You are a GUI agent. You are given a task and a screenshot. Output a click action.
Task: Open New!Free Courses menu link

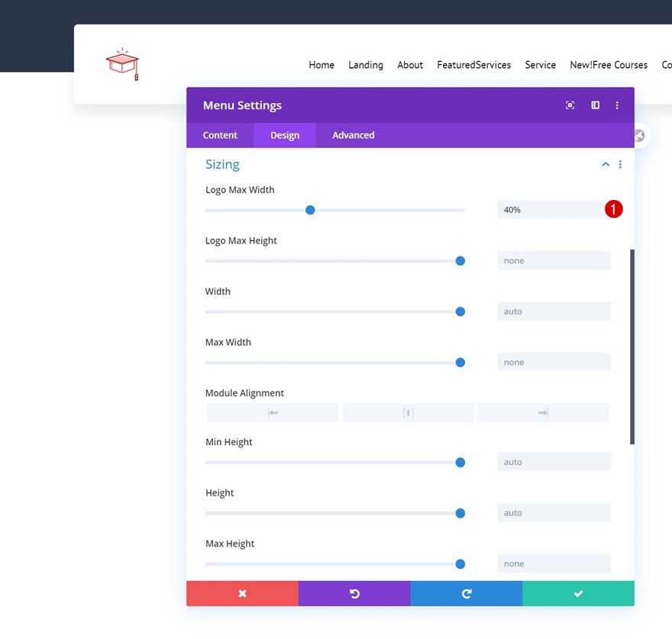click(x=609, y=65)
